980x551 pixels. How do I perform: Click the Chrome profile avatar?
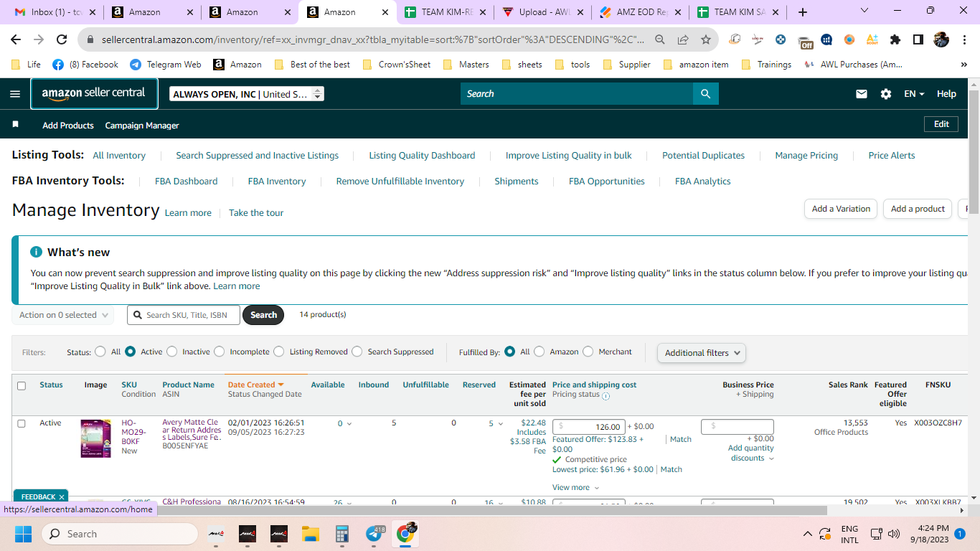click(x=941, y=39)
